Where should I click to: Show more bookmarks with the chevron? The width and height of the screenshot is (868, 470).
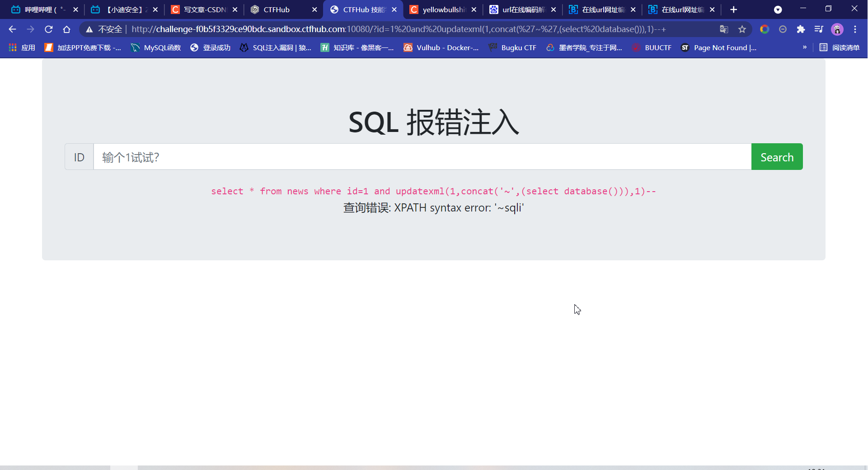[x=805, y=47]
